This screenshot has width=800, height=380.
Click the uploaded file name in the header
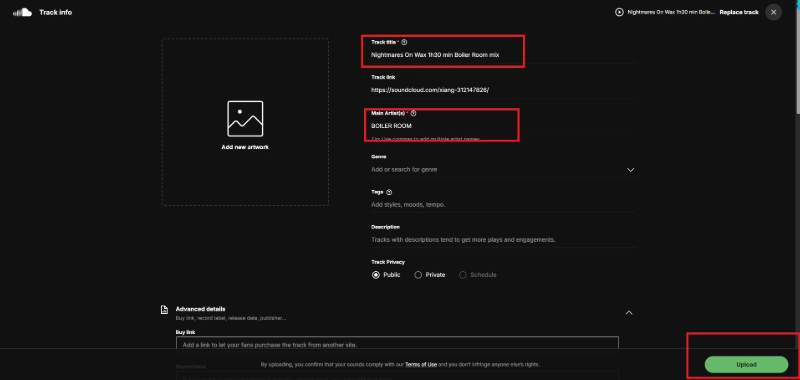671,12
